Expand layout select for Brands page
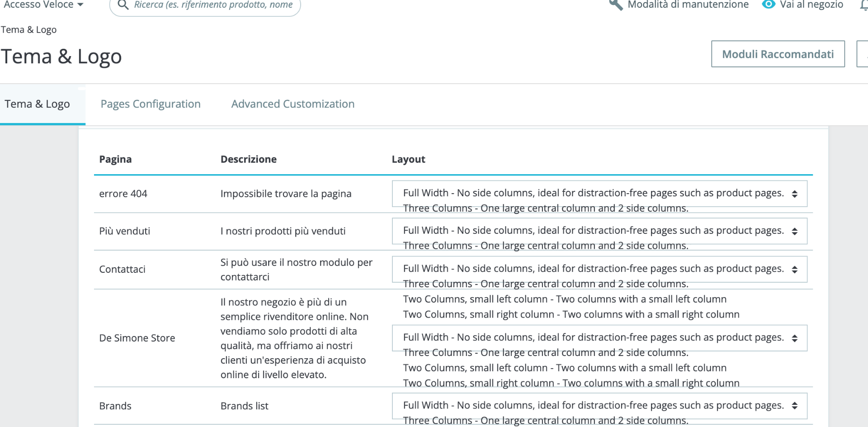This screenshot has width=868, height=427. click(x=599, y=406)
